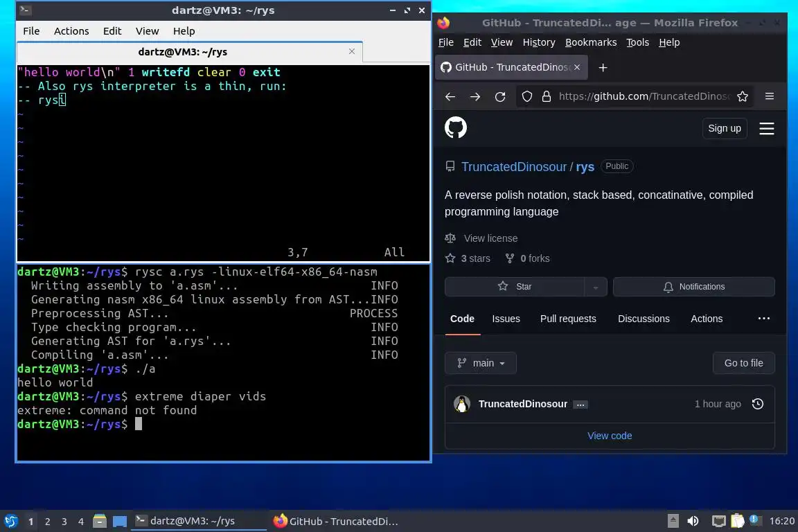Open the file manager taskbar launcher
Image resolution: width=798 pixels, height=532 pixels.
100,521
